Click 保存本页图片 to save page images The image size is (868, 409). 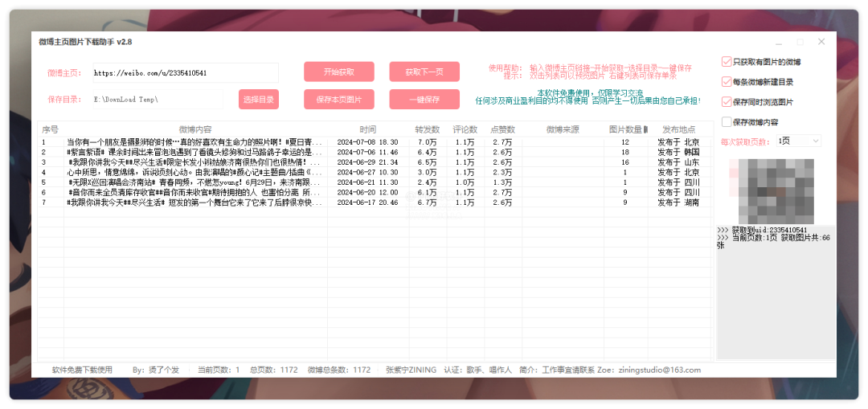338,100
